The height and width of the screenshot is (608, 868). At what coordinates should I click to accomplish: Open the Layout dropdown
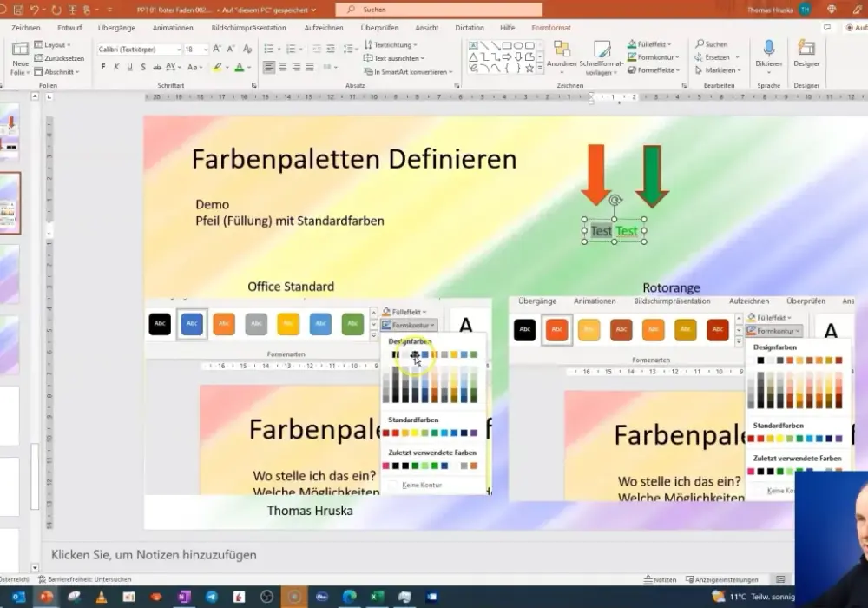click(x=53, y=45)
